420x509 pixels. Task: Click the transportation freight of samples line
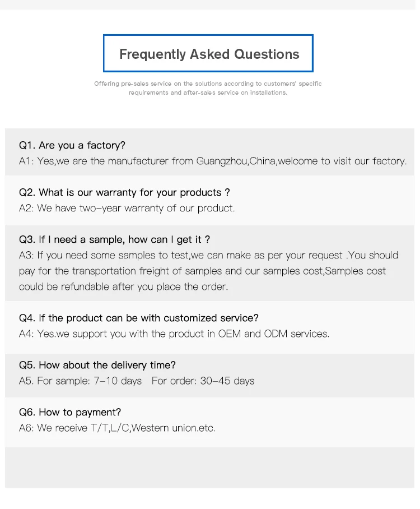click(202, 271)
